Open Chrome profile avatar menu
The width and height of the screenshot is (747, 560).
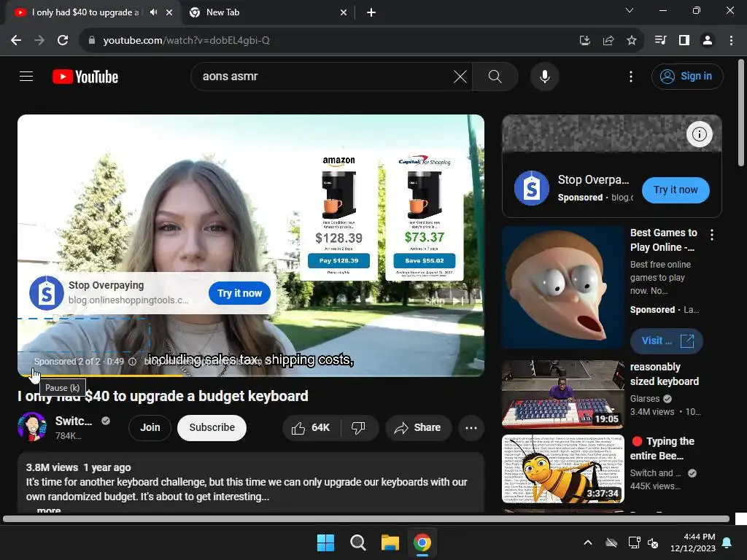(708, 41)
